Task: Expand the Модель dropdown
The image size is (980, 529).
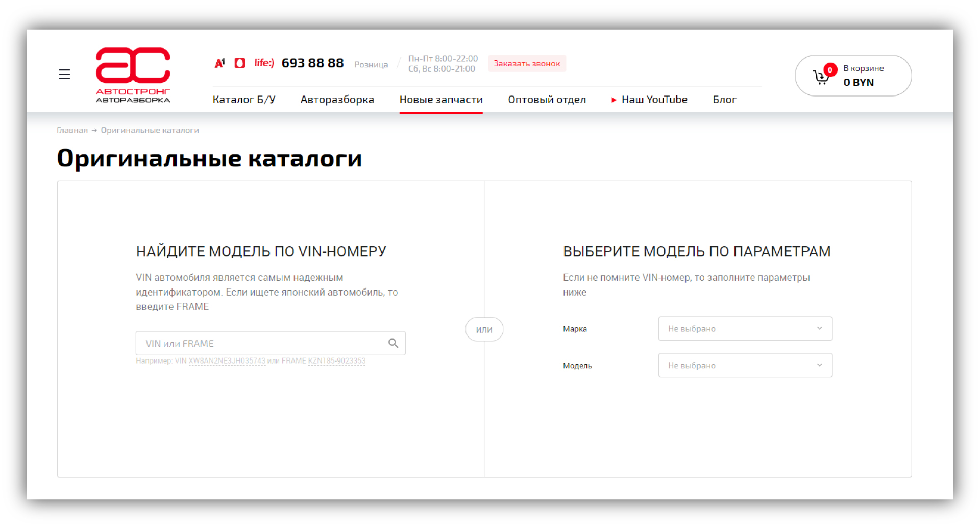Action: [x=745, y=366]
